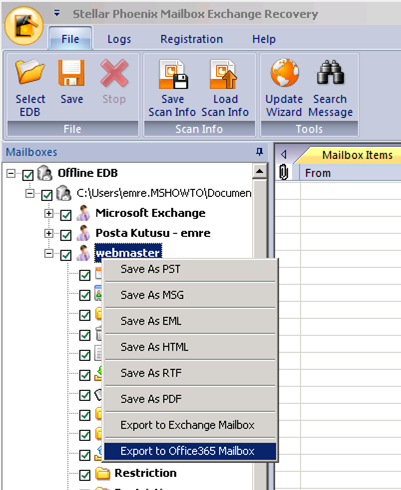Select the Restriction folder tree item
This screenshot has width=401, height=490.
click(x=146, y=473)
